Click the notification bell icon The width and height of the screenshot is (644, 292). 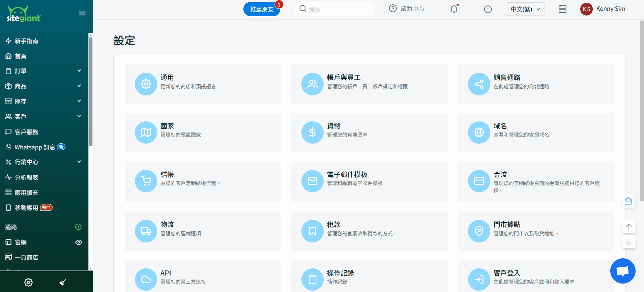point(454,9)
